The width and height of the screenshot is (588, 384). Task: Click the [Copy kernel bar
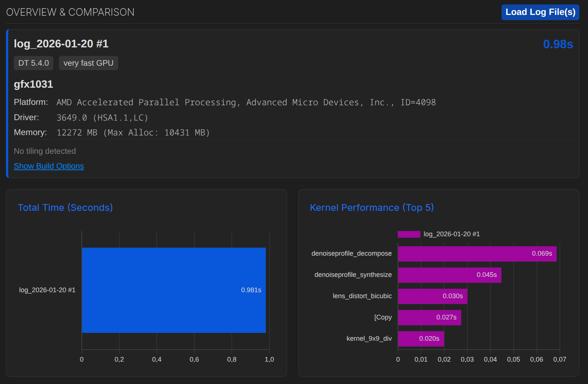point(429,318)
